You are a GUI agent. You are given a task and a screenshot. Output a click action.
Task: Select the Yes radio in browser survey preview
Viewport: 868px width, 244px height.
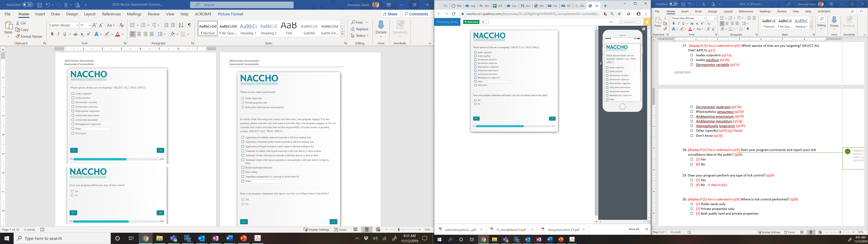click(475, 101)
